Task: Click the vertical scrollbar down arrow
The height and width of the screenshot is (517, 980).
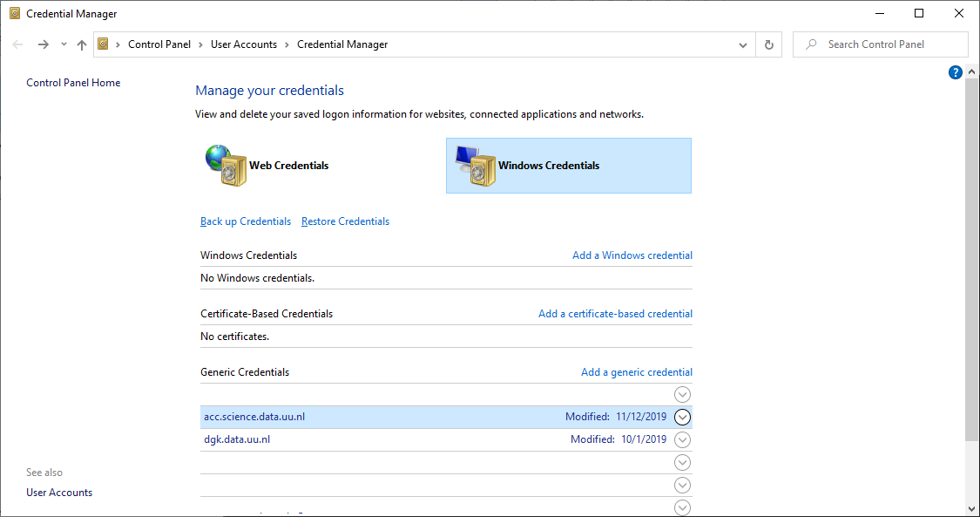Action: click(972, 508)
